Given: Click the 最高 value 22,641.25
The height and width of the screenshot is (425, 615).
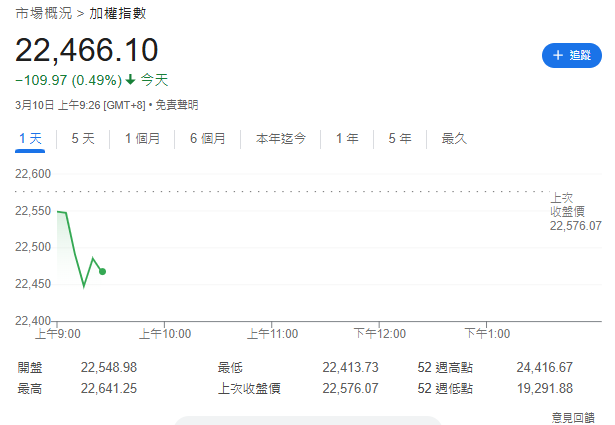Looking at the screenshot, I should [x=109, y=389].
